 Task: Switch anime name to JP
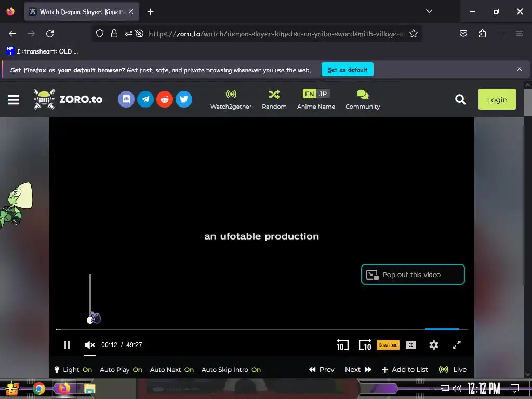click(323, 94)
